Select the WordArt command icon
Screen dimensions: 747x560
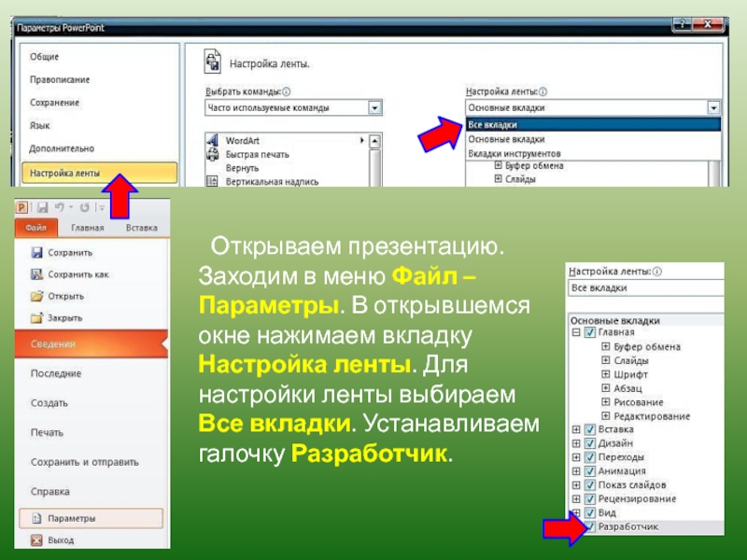tap(213, 141)
